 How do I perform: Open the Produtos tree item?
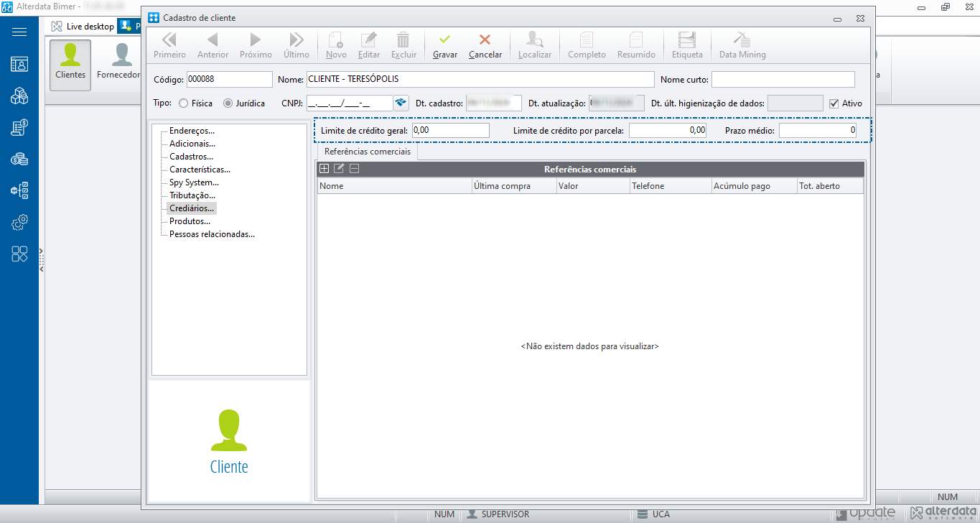click(x=190, y=221)
